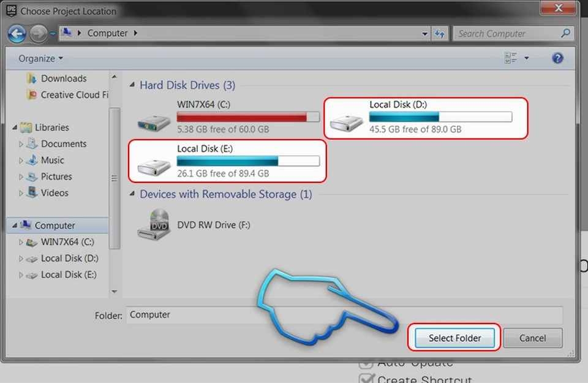The height and width of the screenshot is (383, 588).
Task: Select the Local Disk (E:) drive icon
Action: pyautogui.click(x=154, y=167)
